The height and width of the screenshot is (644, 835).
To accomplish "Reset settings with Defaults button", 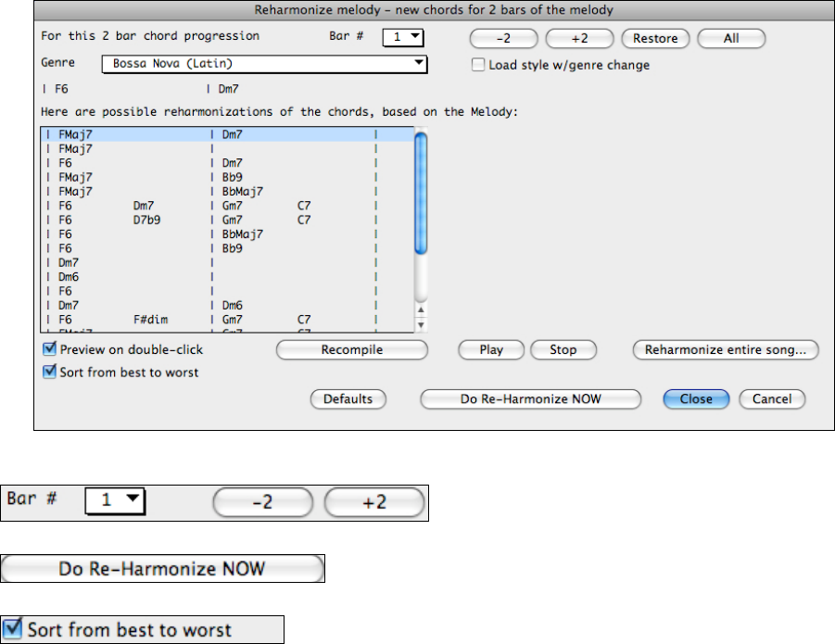I will (x=348, y=399).
